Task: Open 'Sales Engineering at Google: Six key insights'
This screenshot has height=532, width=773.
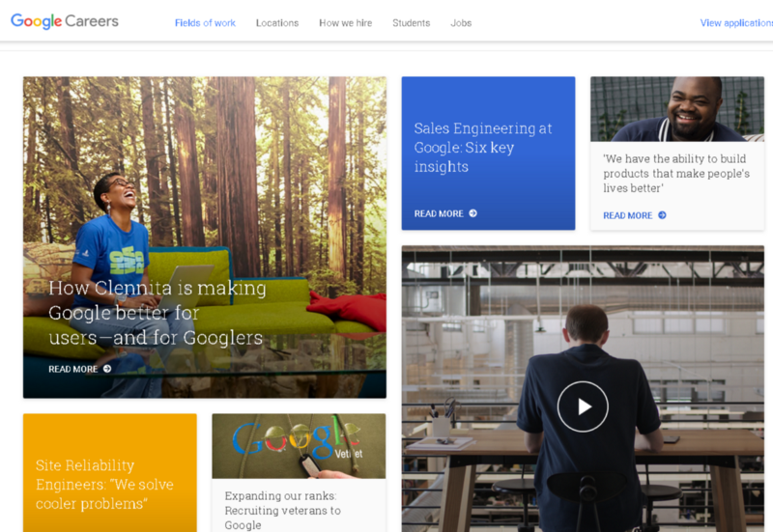Action: (x=483, y=148)
